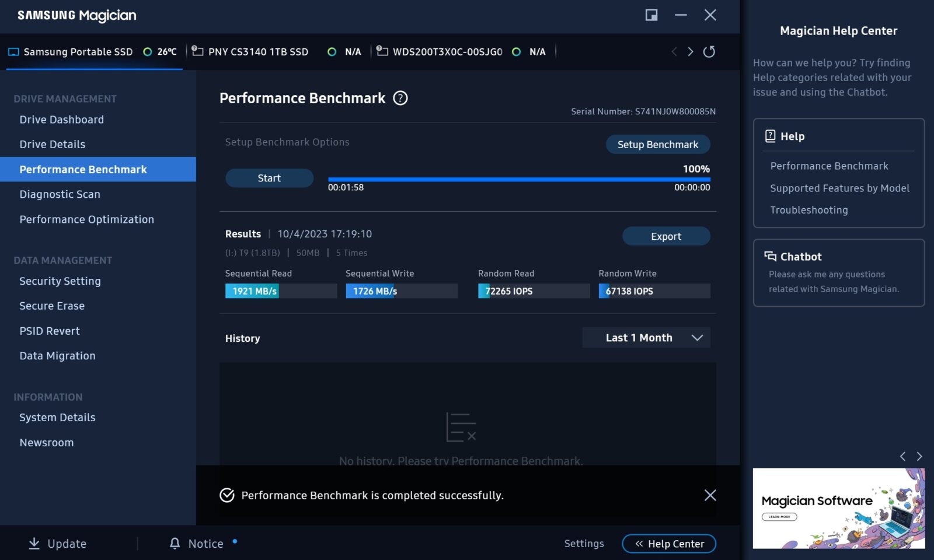This screenshot has height=560, width=934.
Task: Select the PNY CS3140 1TB SSD tab
Action: click(x=258, y=52)
